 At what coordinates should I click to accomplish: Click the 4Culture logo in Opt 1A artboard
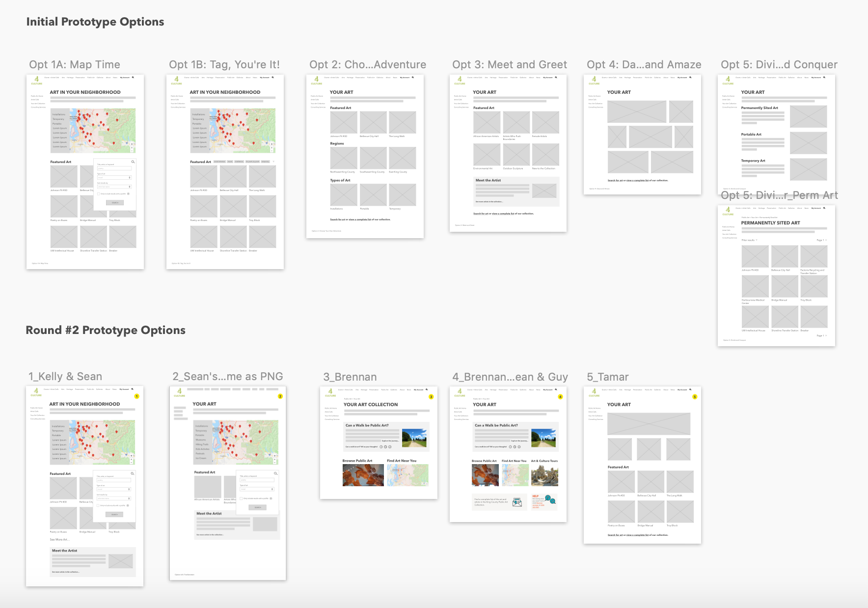pos(36,81)
